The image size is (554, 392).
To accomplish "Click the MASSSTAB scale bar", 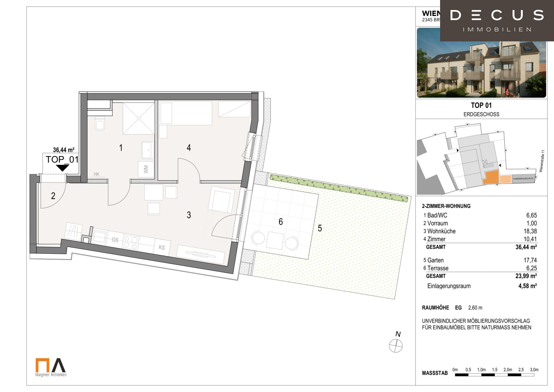I will (495, 374).
